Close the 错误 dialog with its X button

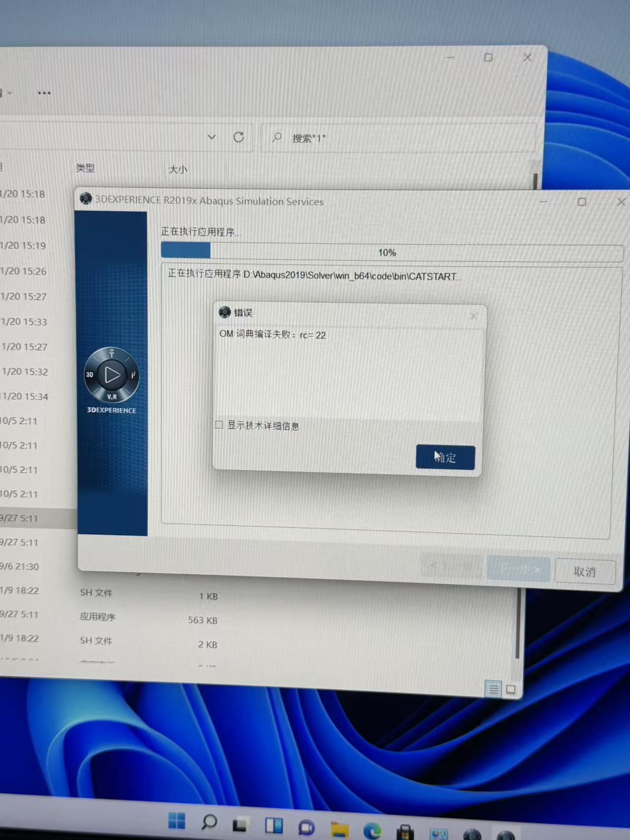[x=473, y=316]
